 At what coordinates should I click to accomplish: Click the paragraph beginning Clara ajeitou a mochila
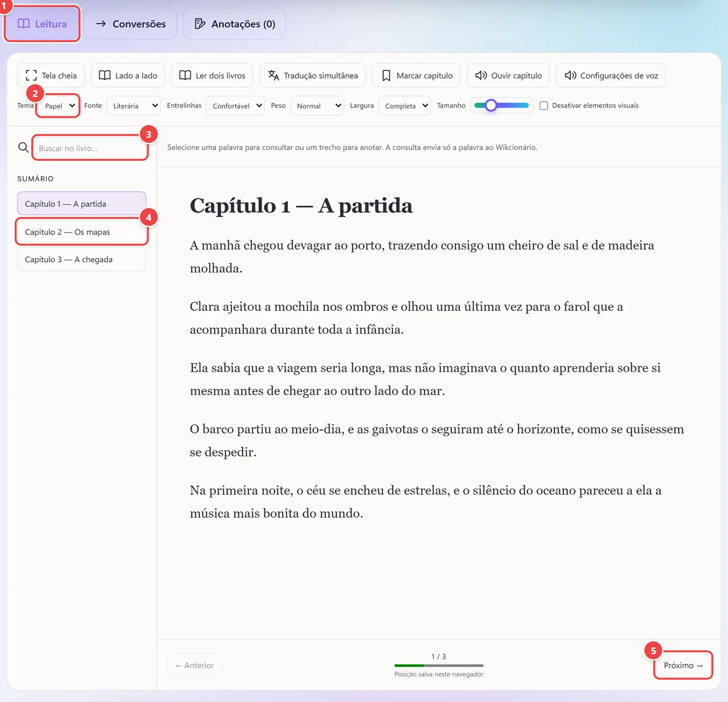(407, 318)
